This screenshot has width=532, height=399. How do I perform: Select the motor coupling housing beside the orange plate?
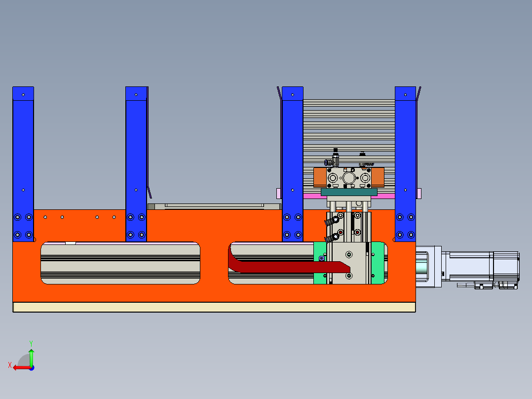tap(428, 267)
